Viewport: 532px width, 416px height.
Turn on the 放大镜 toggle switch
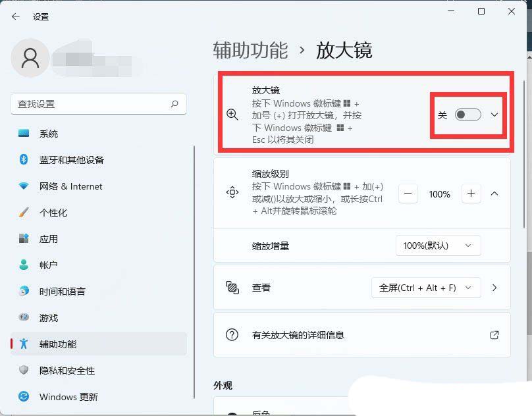(x=468, y=115)
